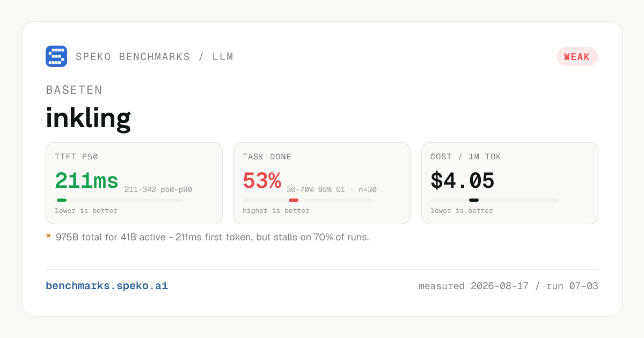
Task: Click the 53% task done value
Action: pyautogui.click(x=262, y=181)
